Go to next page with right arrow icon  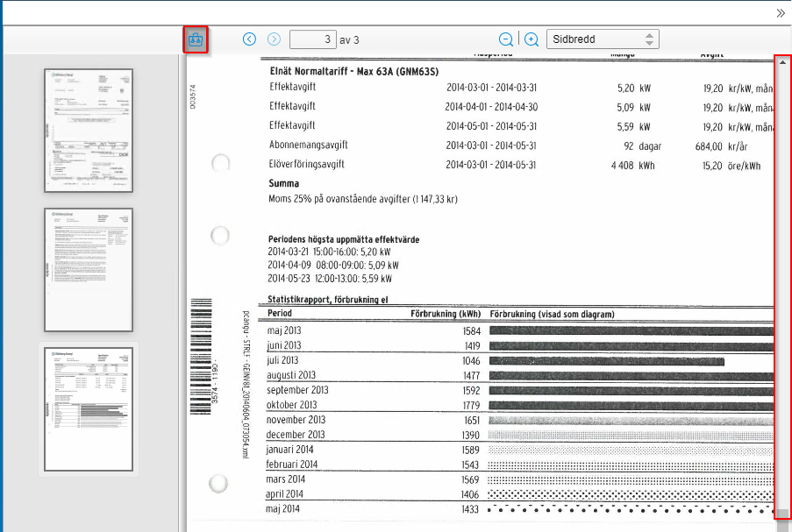274,39
